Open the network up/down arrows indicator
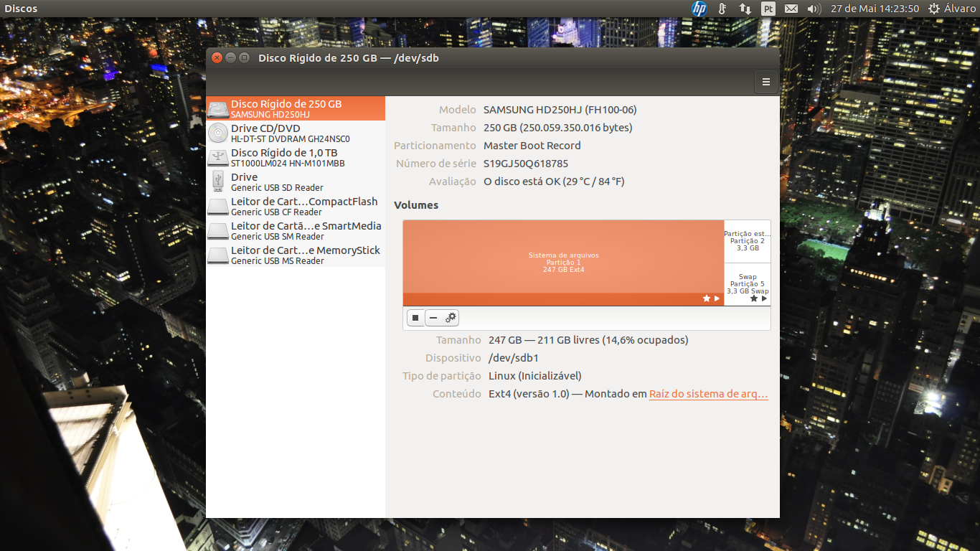Viewport: 980px width, 551px height. pos(745,9)
